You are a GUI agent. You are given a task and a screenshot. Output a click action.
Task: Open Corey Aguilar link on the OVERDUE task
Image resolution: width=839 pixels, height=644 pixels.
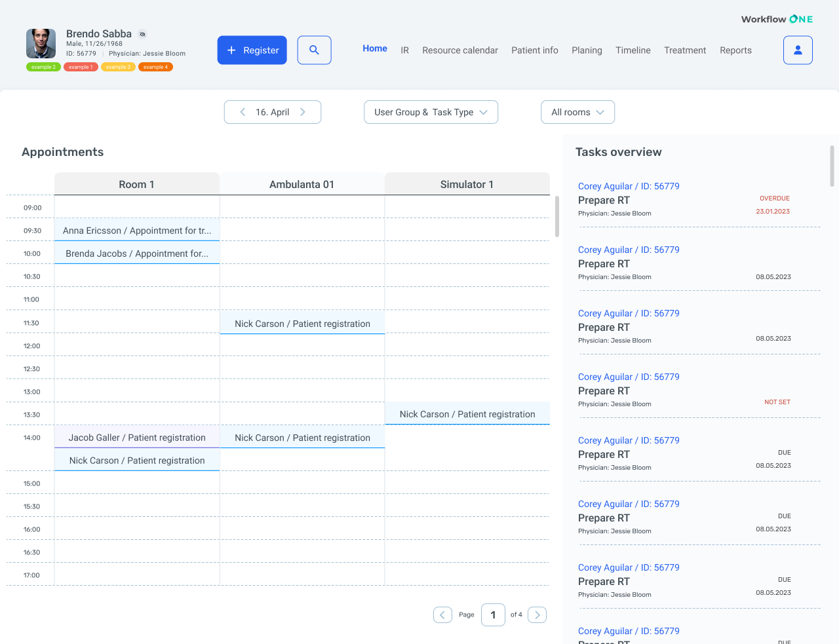pos(629,186)
